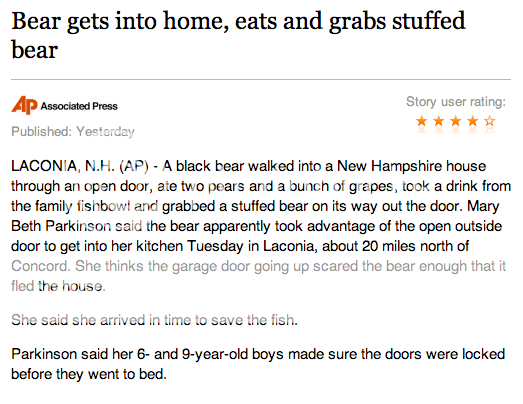The width and height of the screenshot is (523, 404).
Task: Click the sentence 'She said she arrived in time'
Action: point(154,320)
